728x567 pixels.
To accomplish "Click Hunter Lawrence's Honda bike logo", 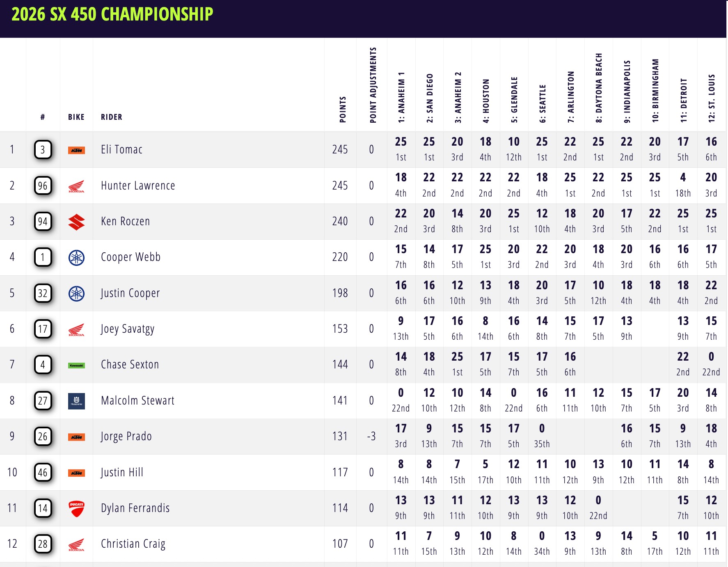I will pyautogui.click(x=76, y=186).
